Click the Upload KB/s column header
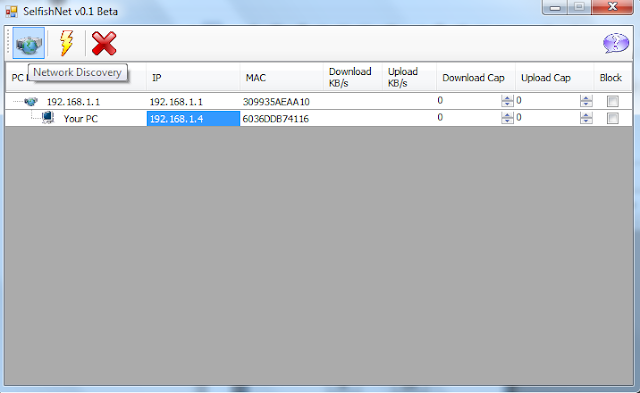 click(409, 78)
